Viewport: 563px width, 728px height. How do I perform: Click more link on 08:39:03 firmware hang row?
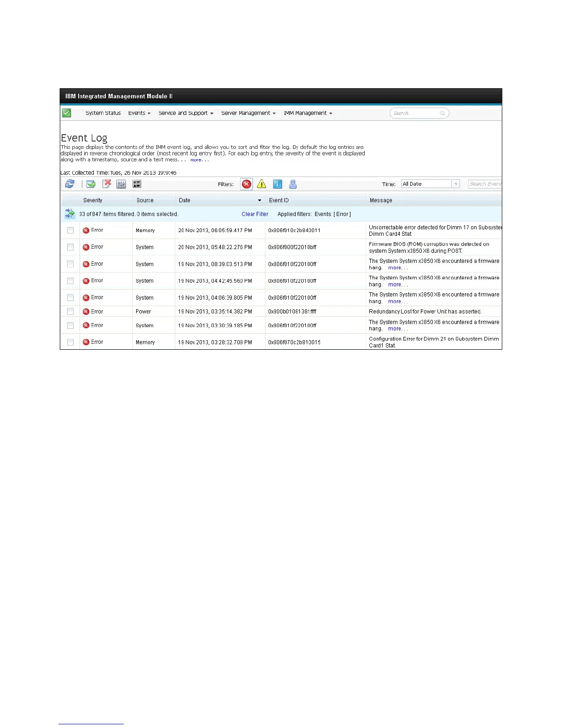tap(398, 267)
